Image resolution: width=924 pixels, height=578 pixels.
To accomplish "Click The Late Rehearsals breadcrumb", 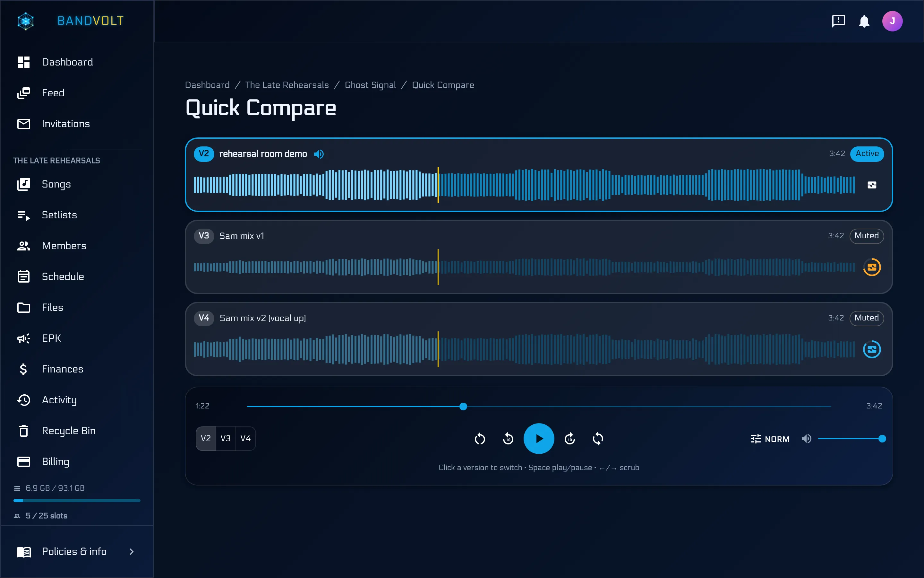I will tap(287, 85).
